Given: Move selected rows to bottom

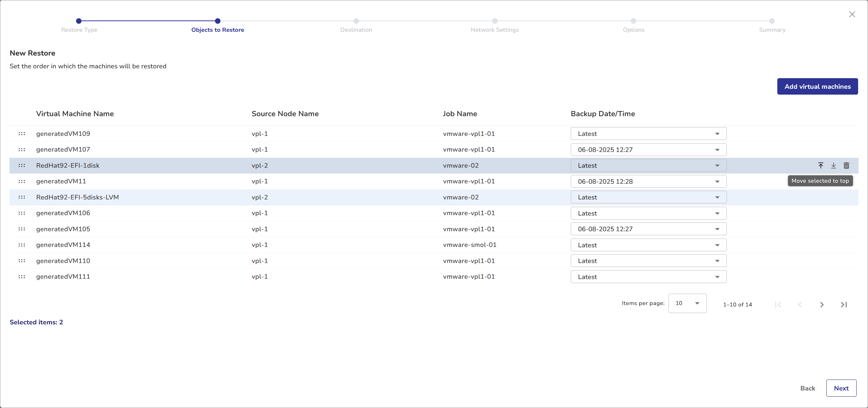Looking at the screenshot, I should point(833,165).
